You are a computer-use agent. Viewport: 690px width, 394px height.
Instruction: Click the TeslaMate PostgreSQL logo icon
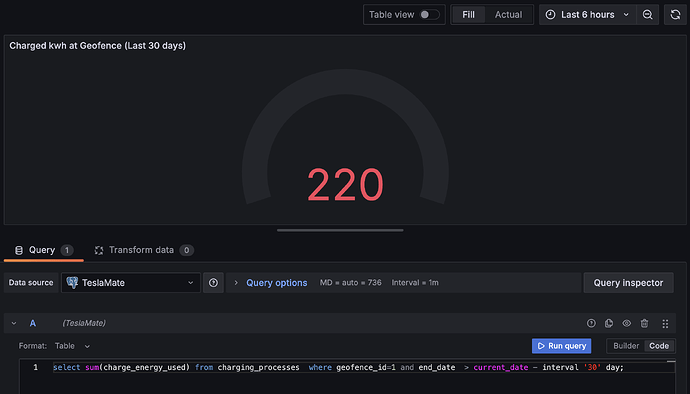[x=72, y=282]
